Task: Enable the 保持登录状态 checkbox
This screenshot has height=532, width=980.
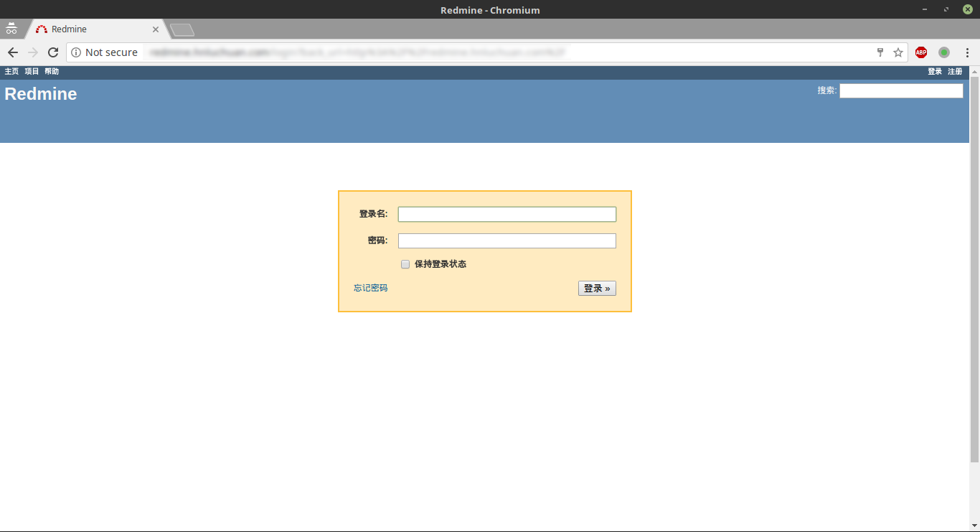Action: click(405, 264)
